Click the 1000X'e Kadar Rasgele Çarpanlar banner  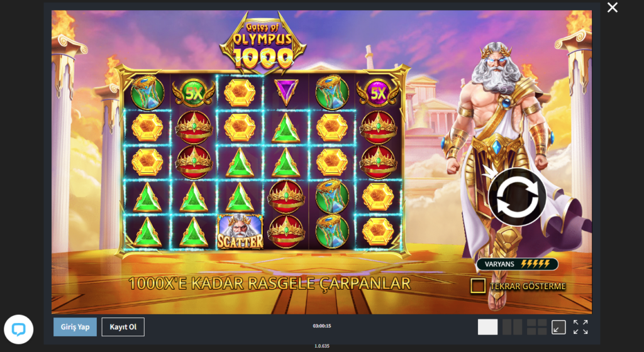pos(269,283)
